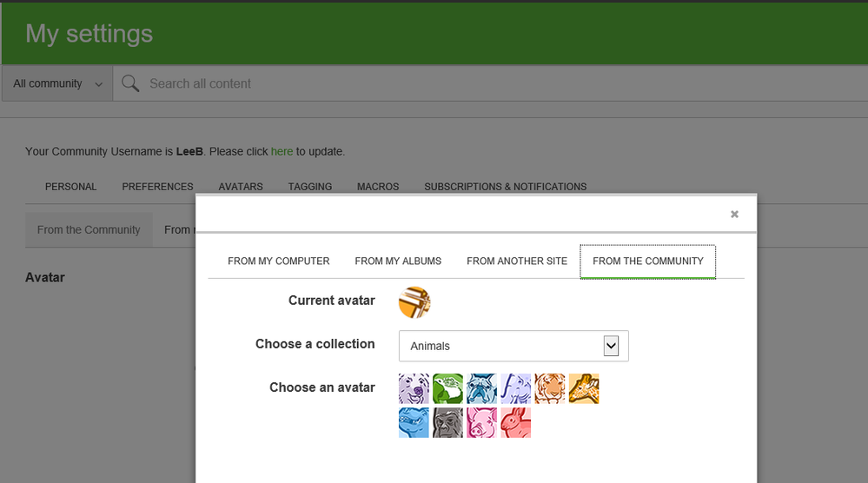The width and height of the screenshot is (868, 483).
Task: Open the Preferences settings tab
Action: [x=158, y=187]
